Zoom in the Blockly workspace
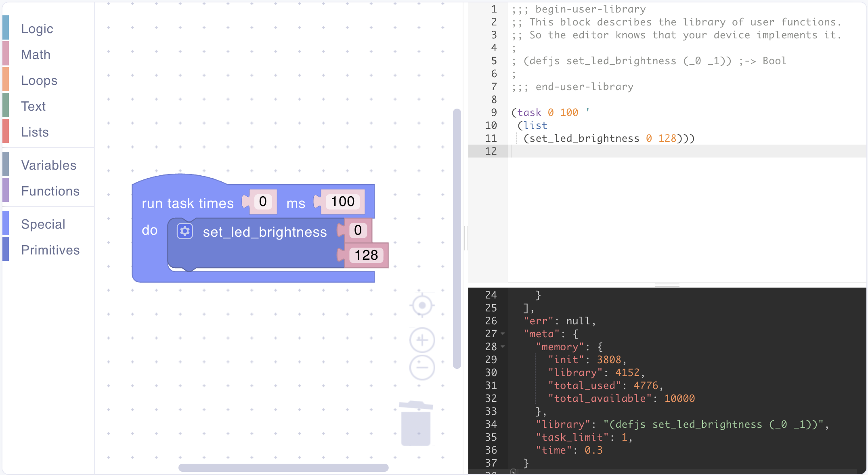The height and width of the screenshot is (475, 868). click(x=422, y=340)
